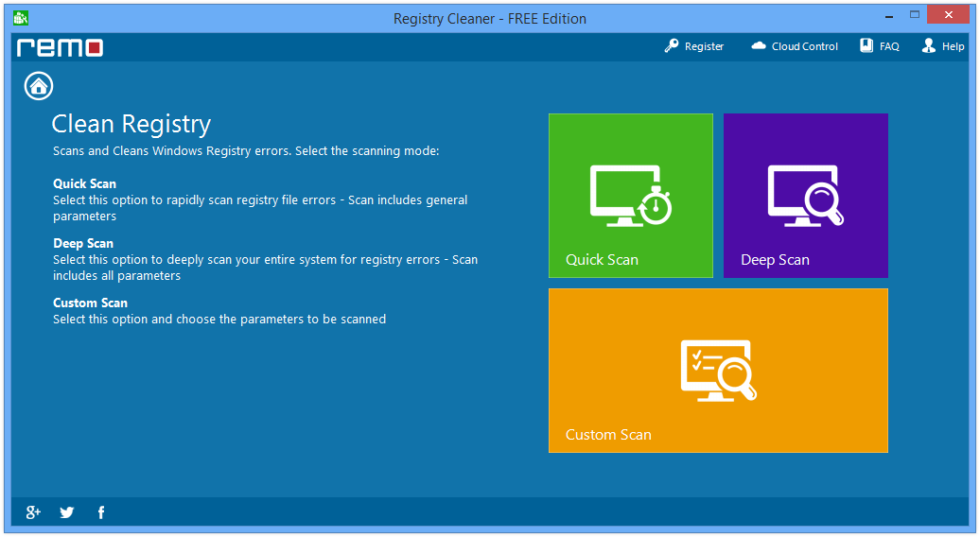Click the Clean Registry heading
Viewport: 980px width, 537px height.
131,124
